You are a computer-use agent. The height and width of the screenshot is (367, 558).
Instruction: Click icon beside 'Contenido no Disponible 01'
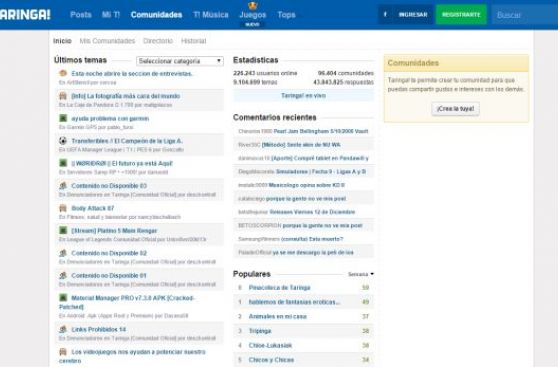point(63,275)
